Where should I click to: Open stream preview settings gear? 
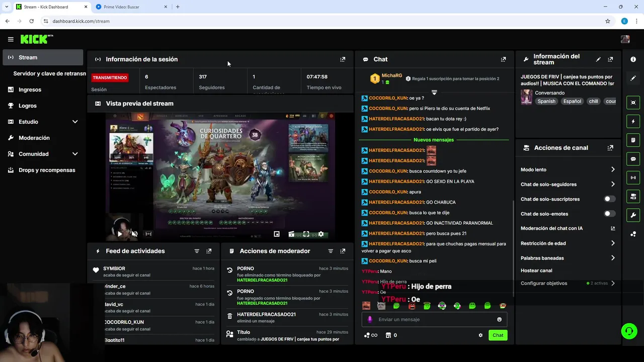click(321, 234)
